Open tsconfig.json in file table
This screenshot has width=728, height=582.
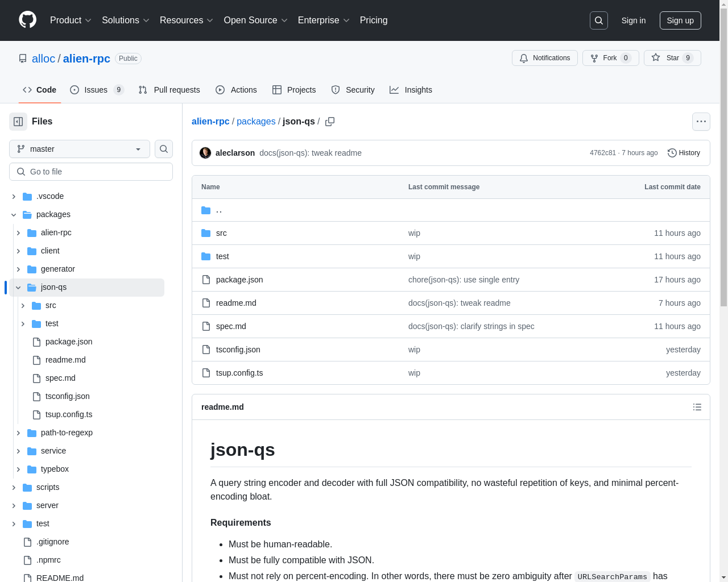pos(238,350)
